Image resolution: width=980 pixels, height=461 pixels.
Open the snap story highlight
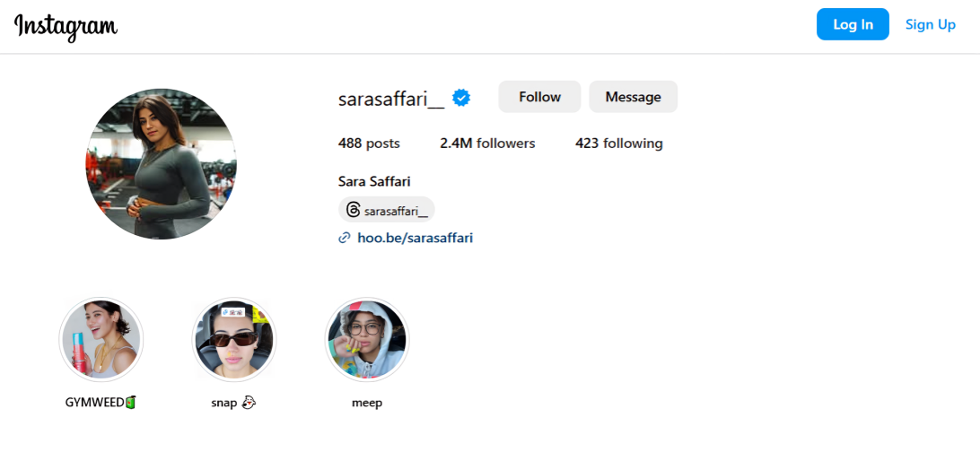(x=234, y=339)
